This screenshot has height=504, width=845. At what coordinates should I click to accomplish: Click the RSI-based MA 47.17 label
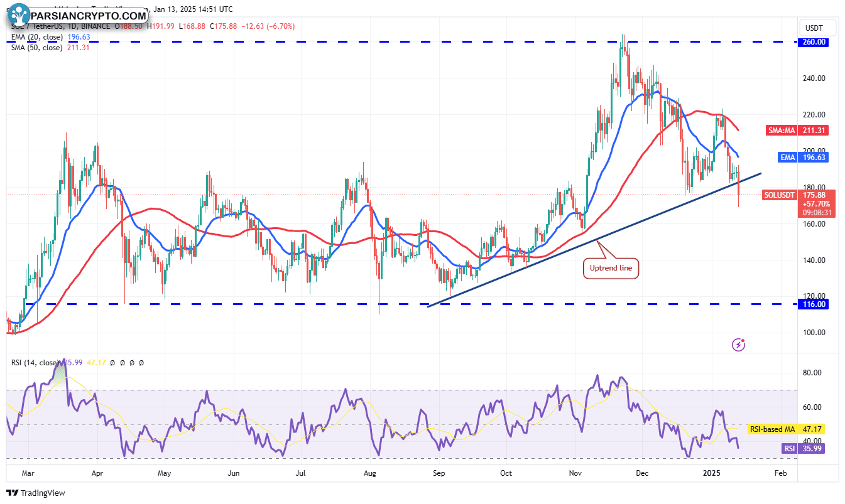pos(785,429)
